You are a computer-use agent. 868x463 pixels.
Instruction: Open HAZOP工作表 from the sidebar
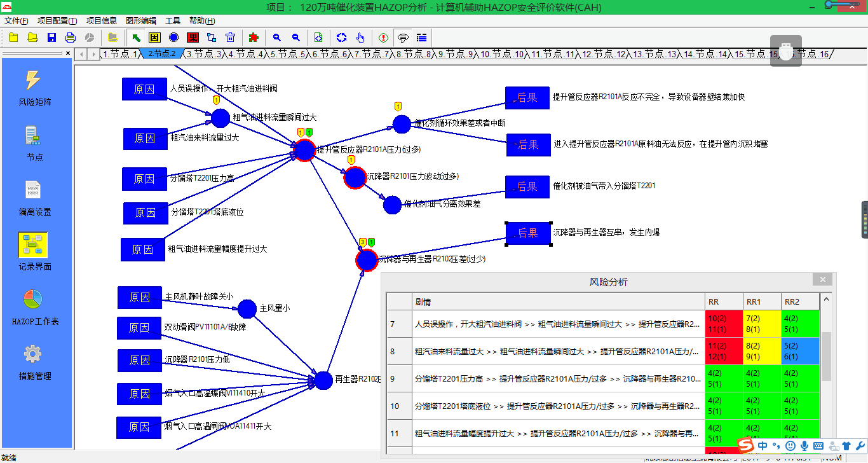click(35, 308)
